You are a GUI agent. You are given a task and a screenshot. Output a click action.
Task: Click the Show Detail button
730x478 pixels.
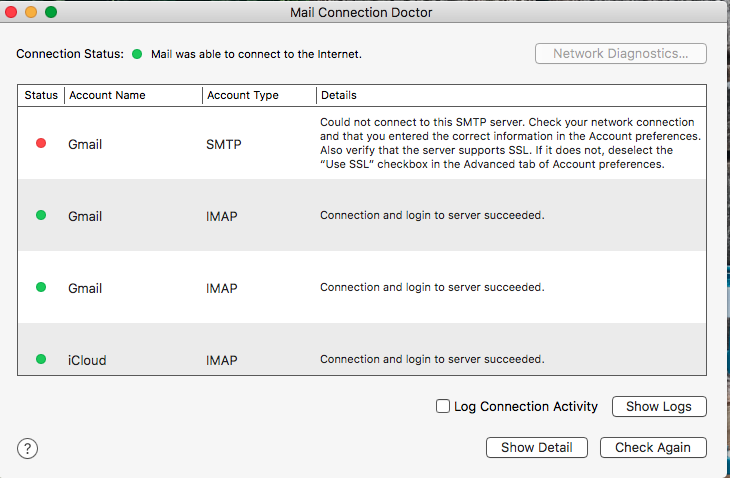coord(537,447)
